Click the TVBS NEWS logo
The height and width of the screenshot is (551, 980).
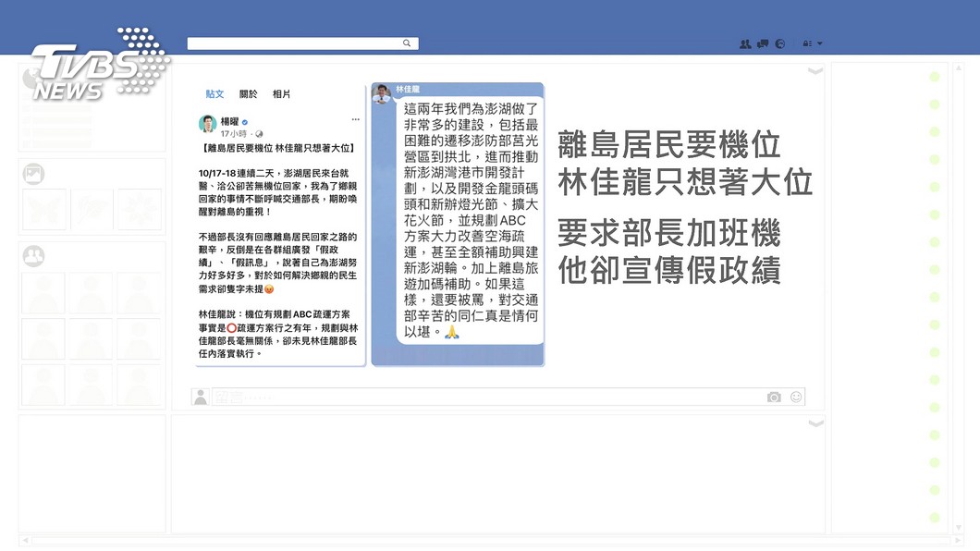[x=99, y=64]
